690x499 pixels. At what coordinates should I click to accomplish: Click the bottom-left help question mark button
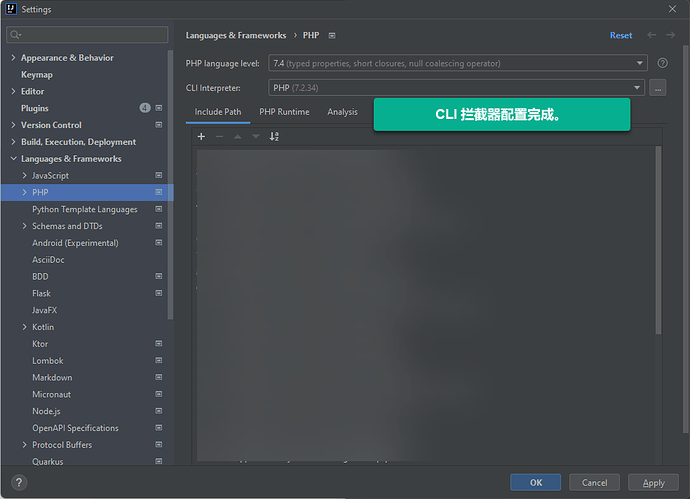(19, 483)
